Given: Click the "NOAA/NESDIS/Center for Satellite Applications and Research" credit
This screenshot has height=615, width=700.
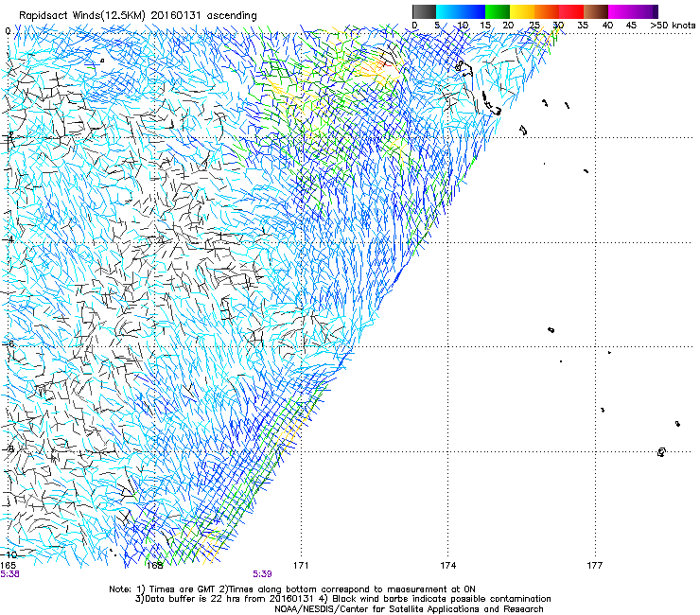Looking at the screenshot, I should point(409,609).
